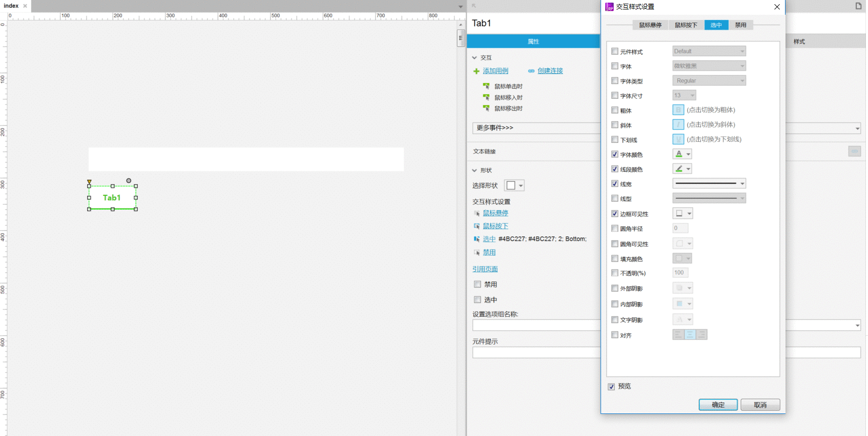Open the 引用页面 link
This screenshot has width=868, height=436.
(x=485, y=269)
